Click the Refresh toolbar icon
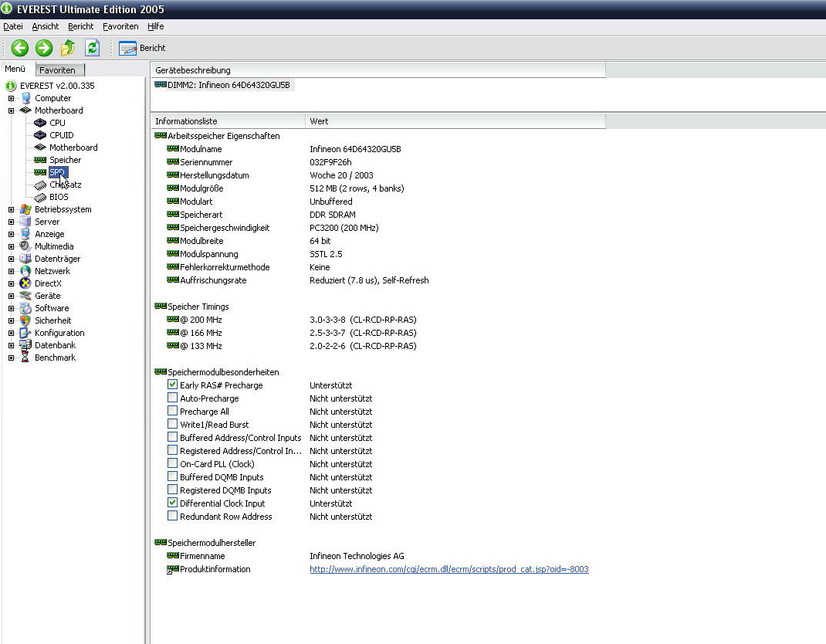826x644 pixels. 92,48
